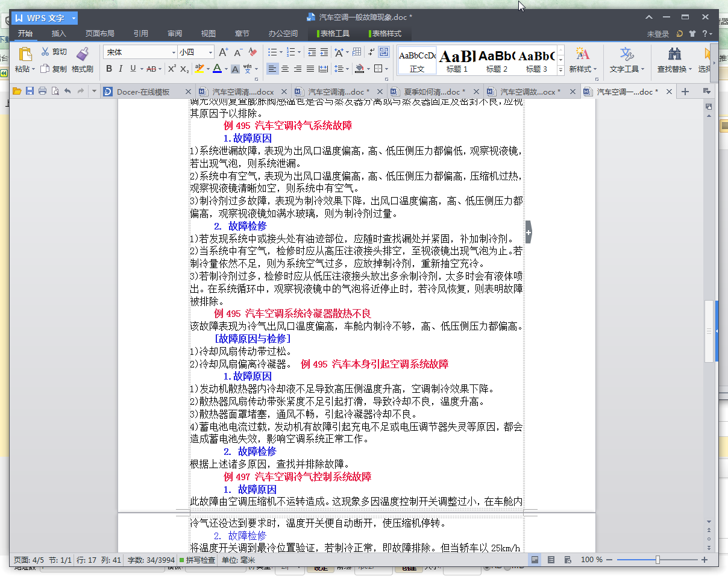The width and height of the screenshot is (728, 576).
Task: Toggle Italic formatting
Action: (121, 69)
